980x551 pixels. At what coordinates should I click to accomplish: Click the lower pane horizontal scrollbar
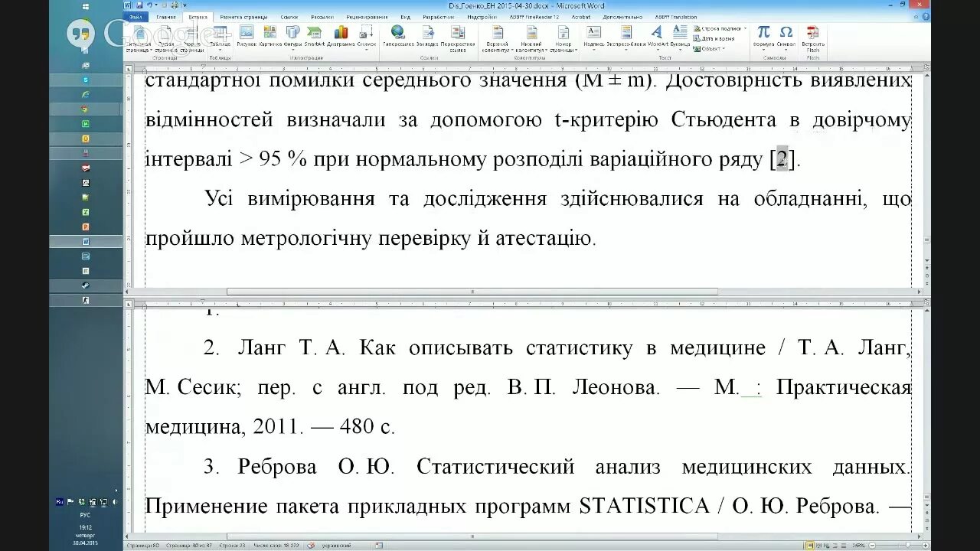pos(472,536)
